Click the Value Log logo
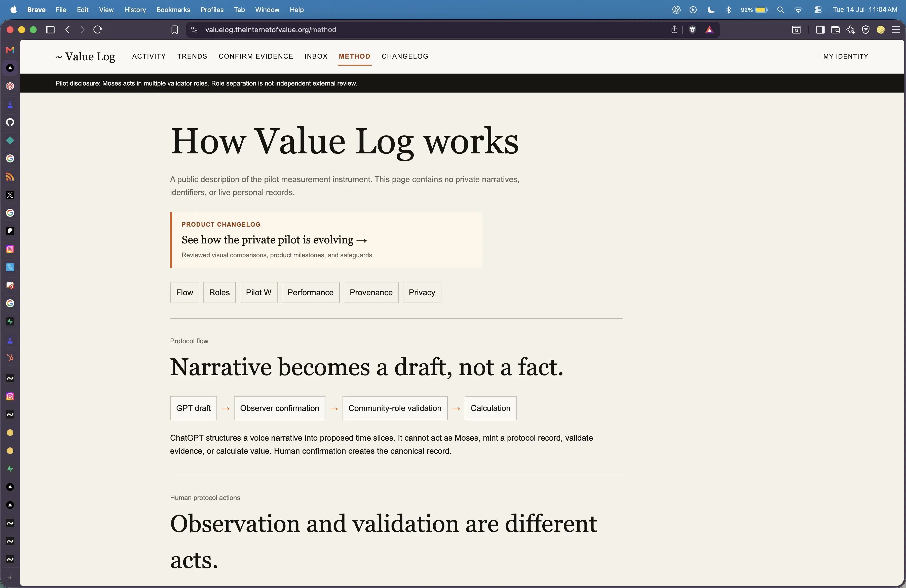 [86, 57]
